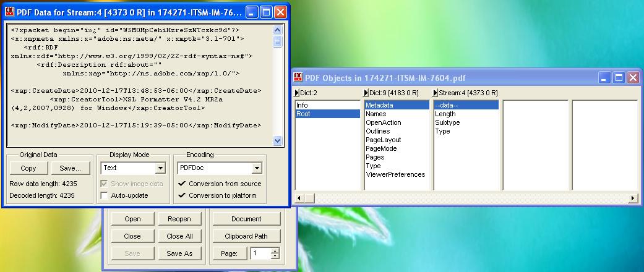Toggle Conversion to platform option
644x272 pixels.
click(x=217, y=195)
